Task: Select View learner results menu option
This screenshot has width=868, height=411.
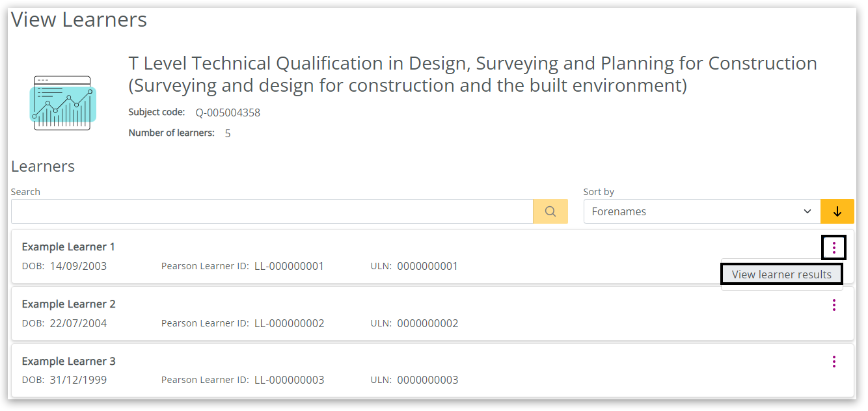Action: tap(781, 274)
